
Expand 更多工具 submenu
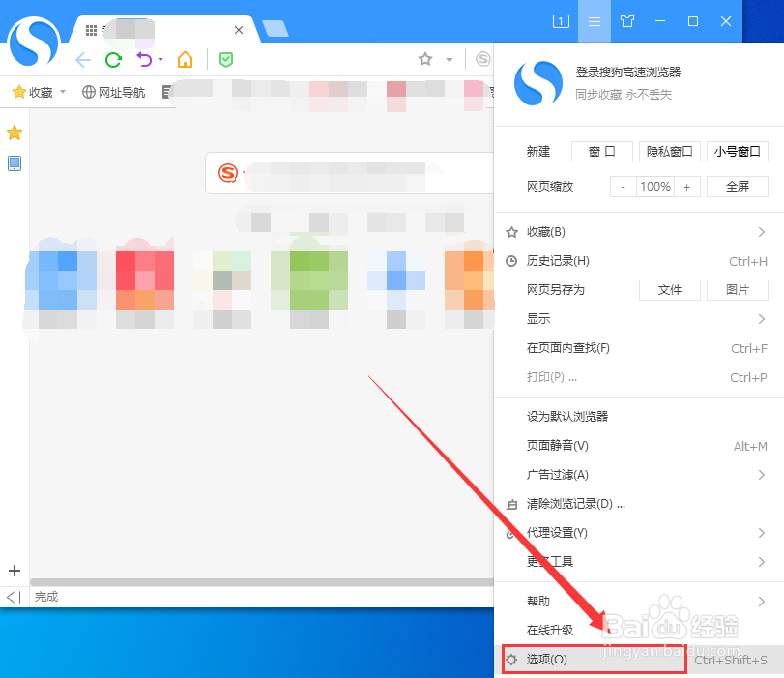click(x=638, y=561)
